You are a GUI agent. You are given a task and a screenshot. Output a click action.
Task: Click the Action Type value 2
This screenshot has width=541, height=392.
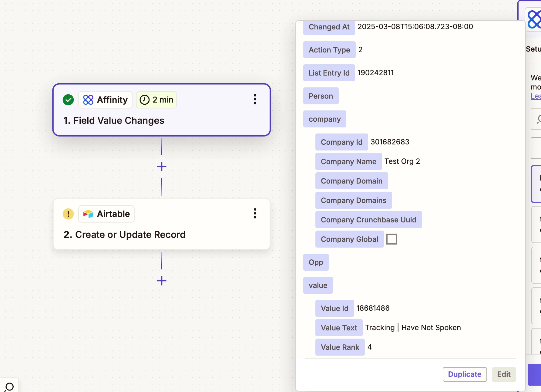[360, 49]
